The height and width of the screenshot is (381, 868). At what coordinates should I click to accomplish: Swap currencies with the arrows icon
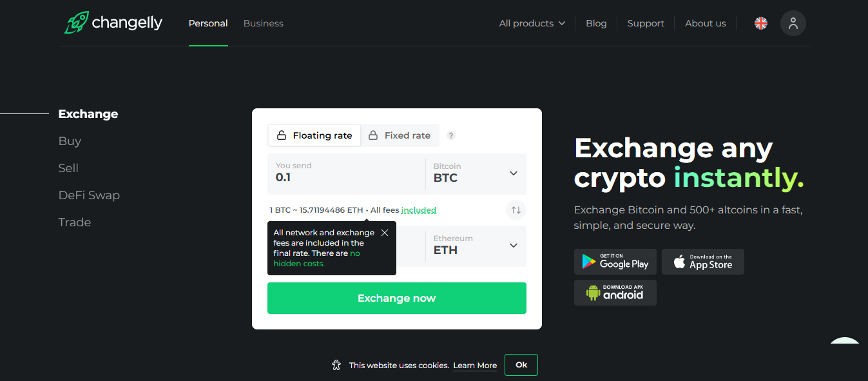point(516,210)
